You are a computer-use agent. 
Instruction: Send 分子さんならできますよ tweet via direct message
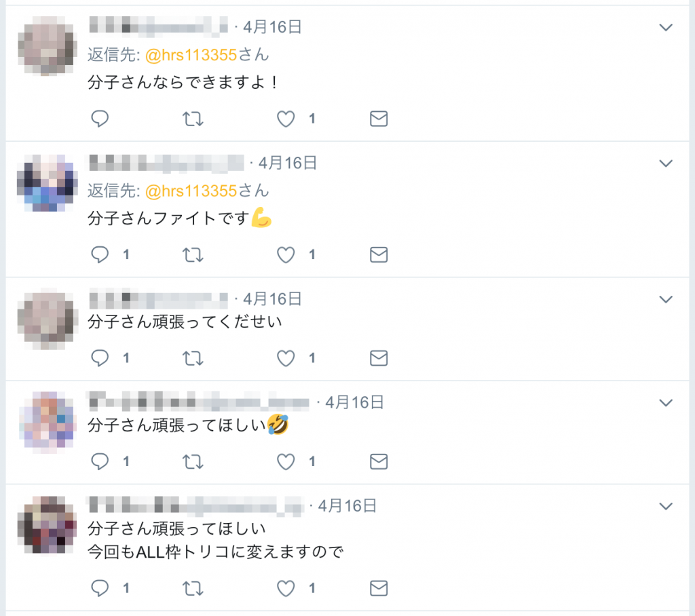(379, 119)
